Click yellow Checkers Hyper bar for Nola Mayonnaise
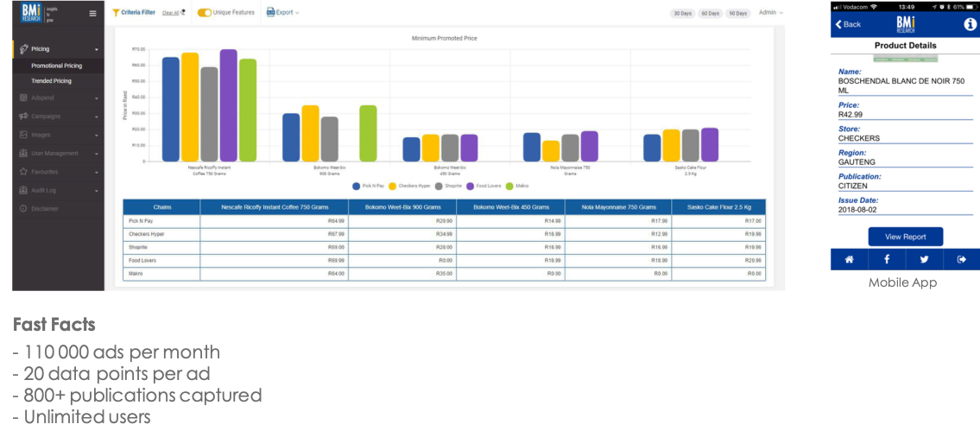 click(x=551, y=150)
